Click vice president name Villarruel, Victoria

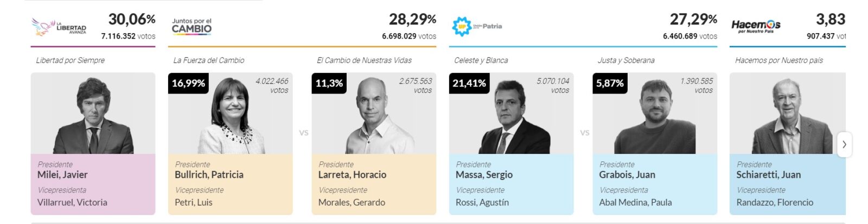click(72, 202)
